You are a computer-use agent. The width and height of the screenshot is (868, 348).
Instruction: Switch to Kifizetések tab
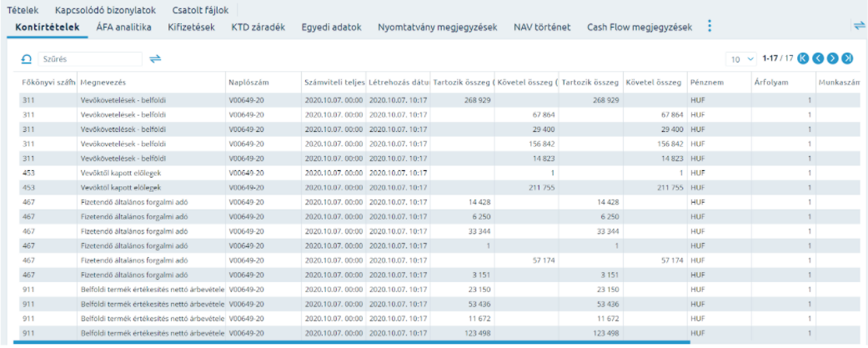pyautogui.click(x=192, y=28)
